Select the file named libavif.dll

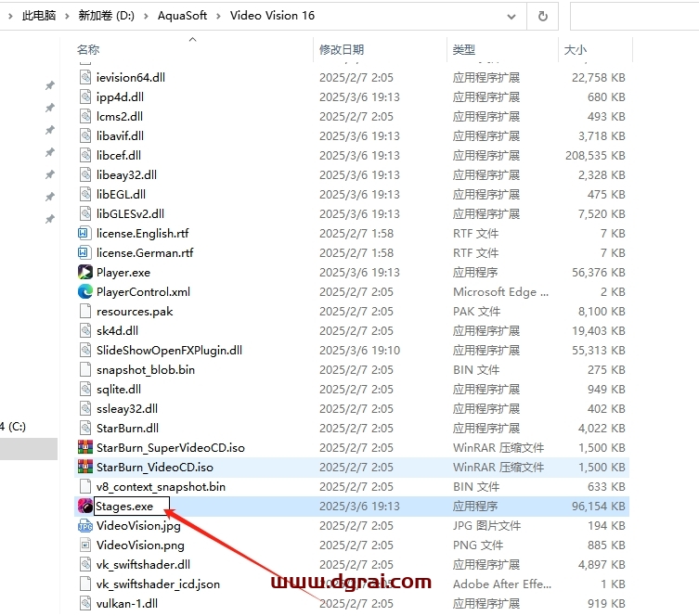tap(120, 135)
